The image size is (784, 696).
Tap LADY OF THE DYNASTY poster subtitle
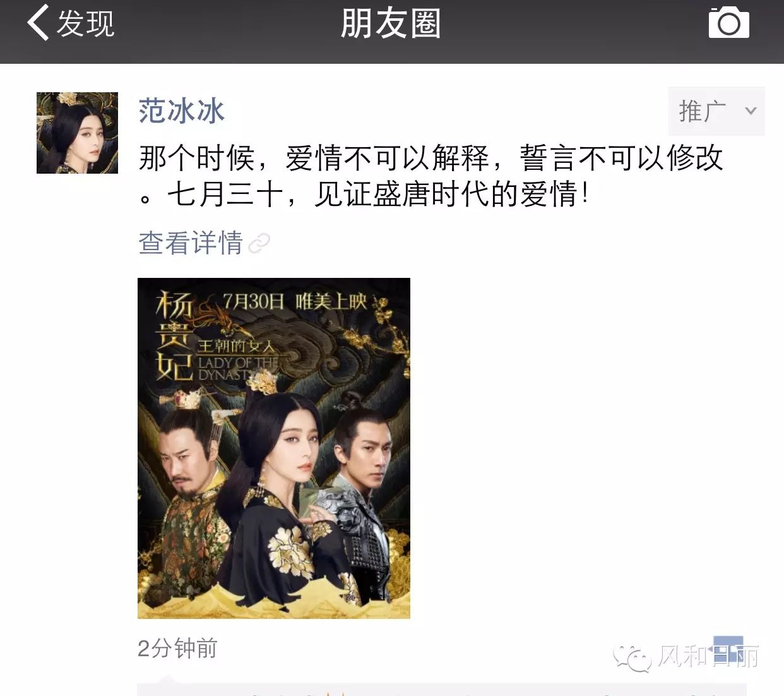click(237, 368)
